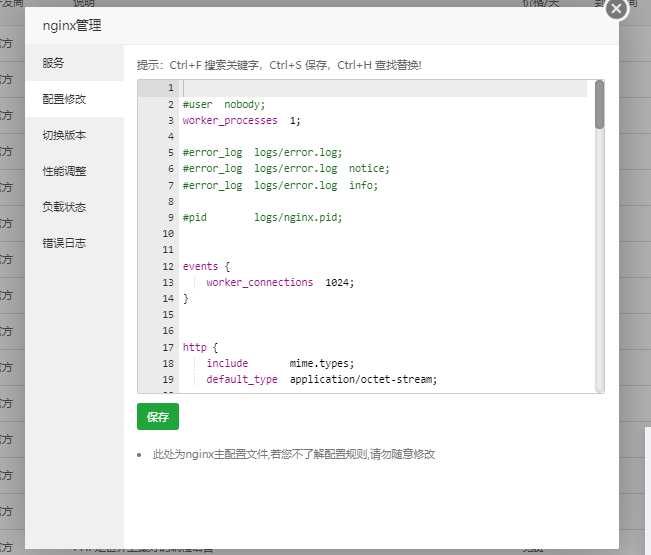Click 'default_type' directive on line 19

click(242, 379)
